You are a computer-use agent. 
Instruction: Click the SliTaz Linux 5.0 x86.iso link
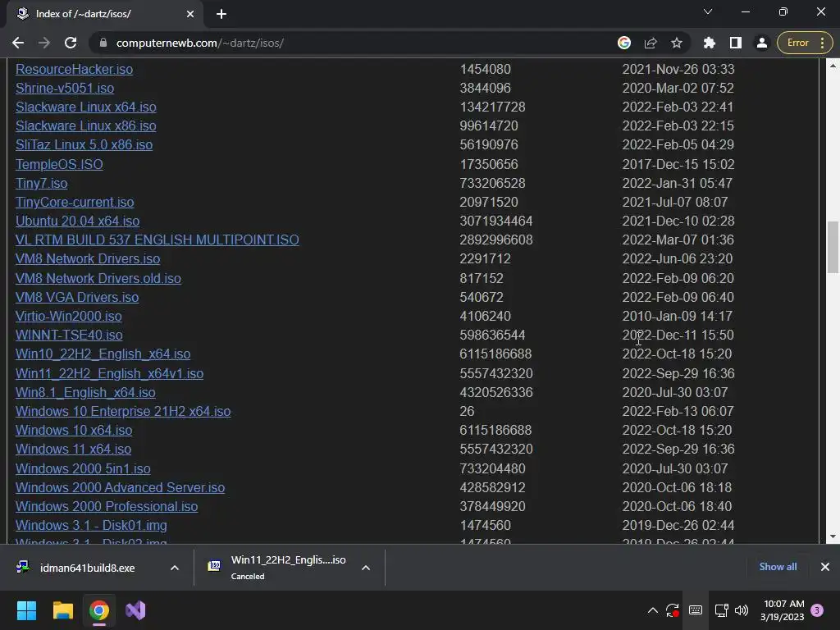pyautogui.click(x=84, y=144)
